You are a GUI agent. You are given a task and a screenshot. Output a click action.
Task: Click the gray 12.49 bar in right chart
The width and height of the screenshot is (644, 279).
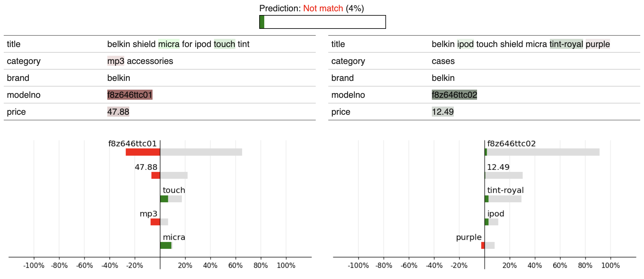point(504,175)
